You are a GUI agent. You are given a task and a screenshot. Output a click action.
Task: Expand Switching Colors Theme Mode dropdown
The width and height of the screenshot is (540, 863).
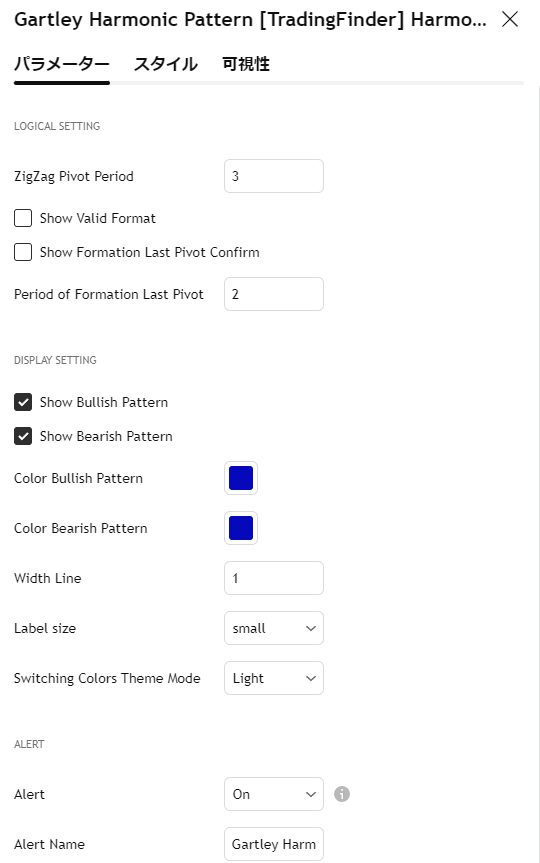coord(274,678)
